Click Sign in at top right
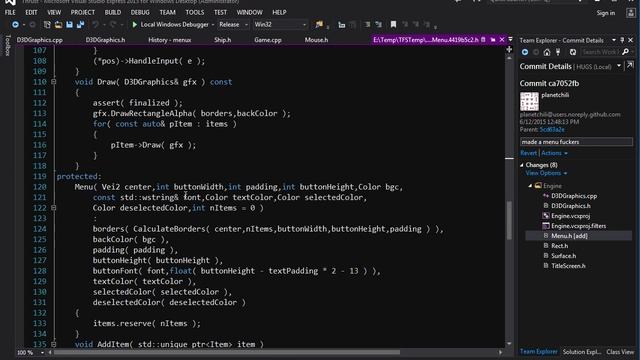The width and height of the screenshot is (640, 360). [606, 13]
